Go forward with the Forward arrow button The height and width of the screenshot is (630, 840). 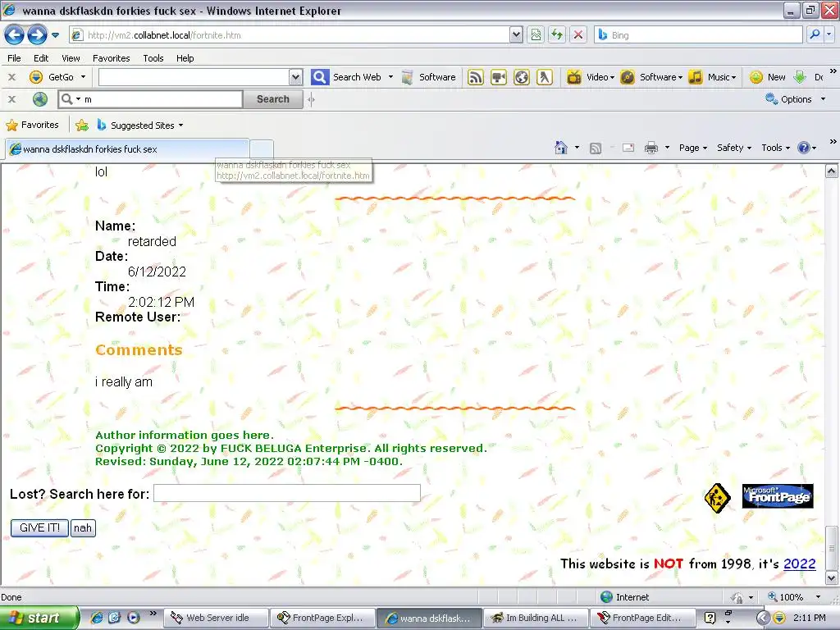[x=37, y=35]
